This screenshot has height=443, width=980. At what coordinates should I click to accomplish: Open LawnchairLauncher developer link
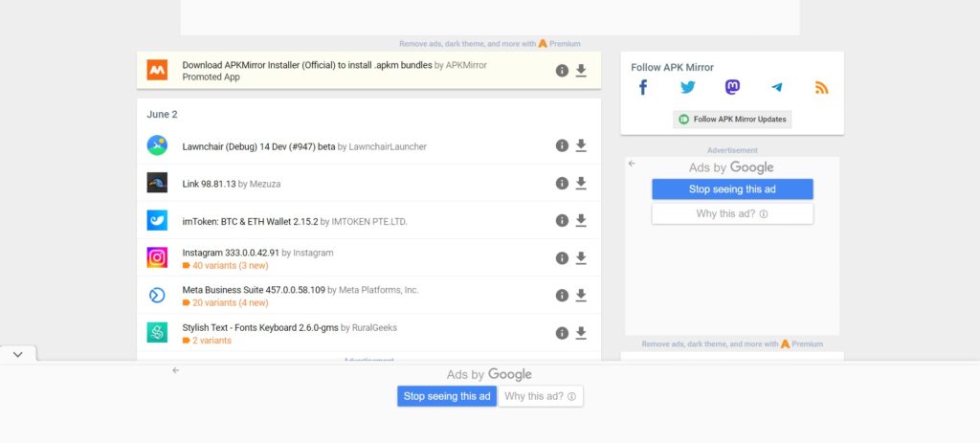388,146
